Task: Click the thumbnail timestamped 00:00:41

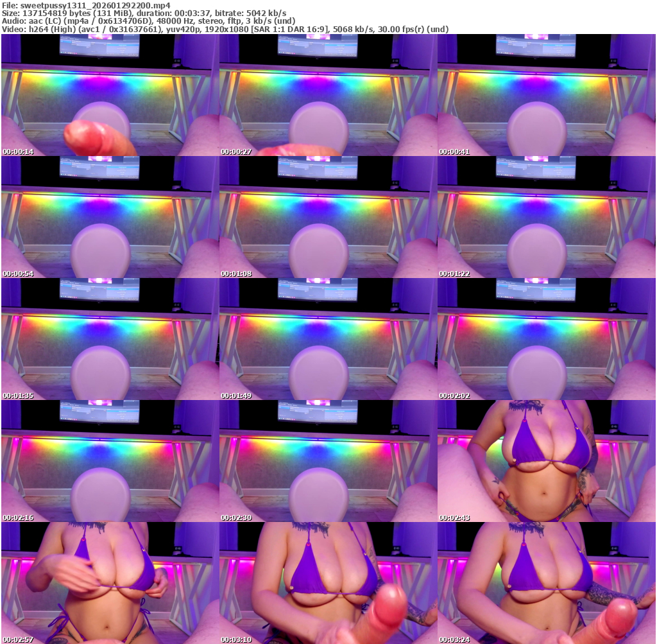Action: pos(547,95)
